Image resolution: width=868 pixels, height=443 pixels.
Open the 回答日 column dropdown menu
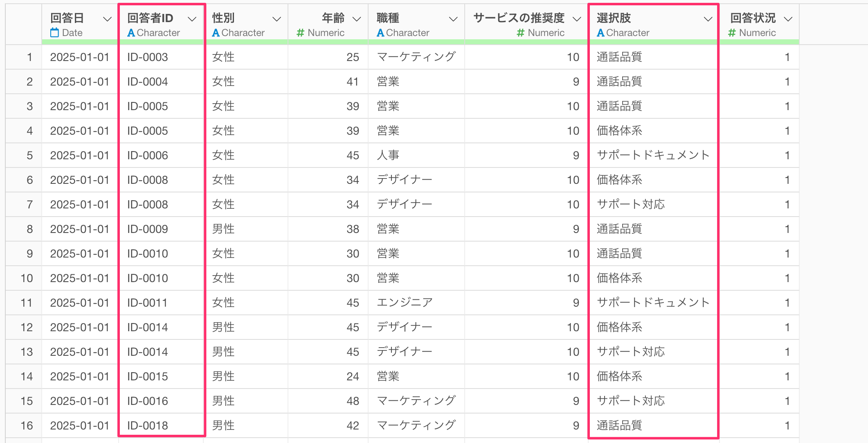pos(107,19)
